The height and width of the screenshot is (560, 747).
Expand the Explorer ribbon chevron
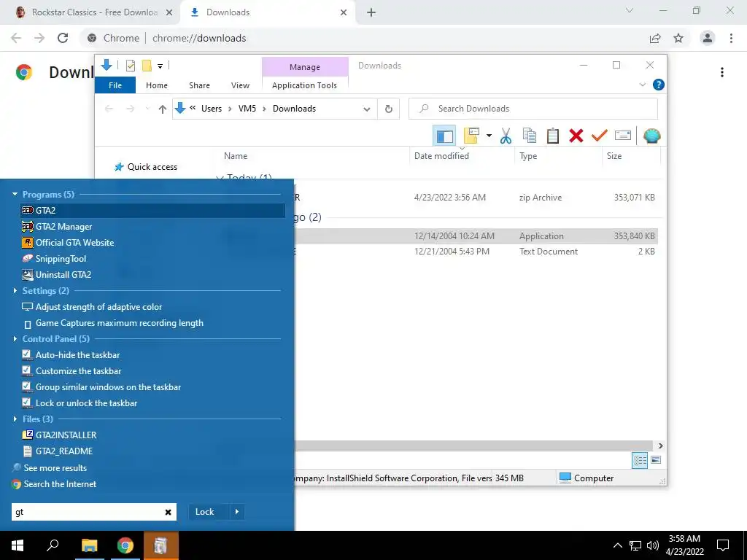click(642, 85)
